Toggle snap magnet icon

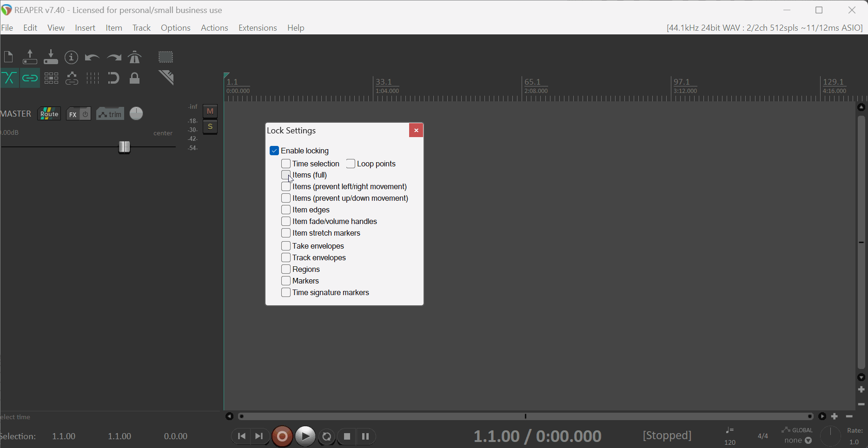point(113,78)
